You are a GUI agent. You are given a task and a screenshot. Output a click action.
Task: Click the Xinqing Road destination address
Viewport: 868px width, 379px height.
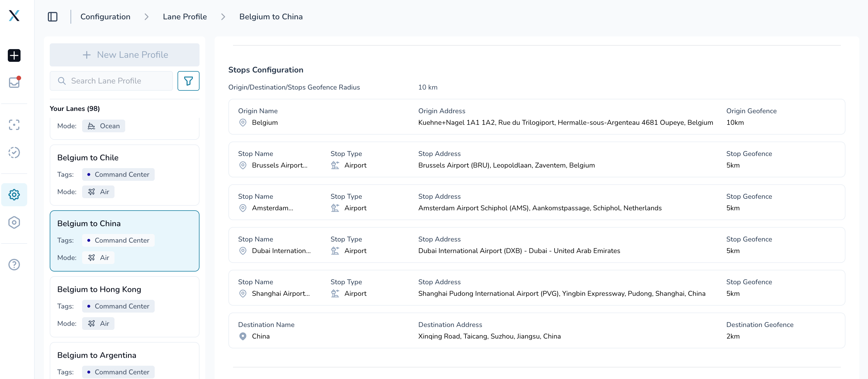[489, 336]
